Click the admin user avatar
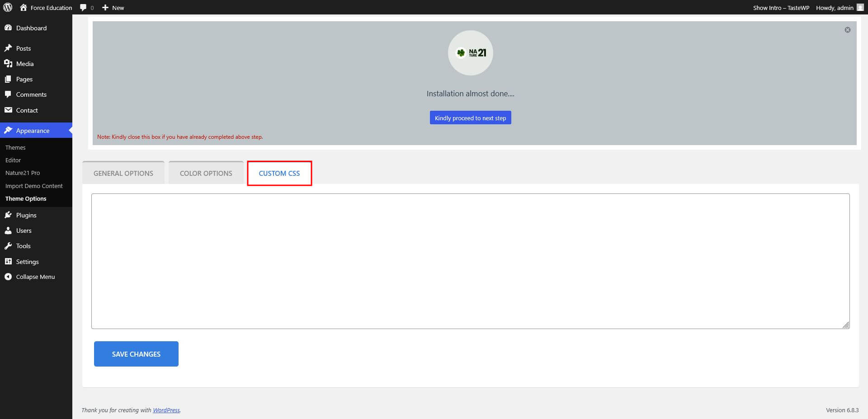This screenshot has width=868, height=419. [x=860, y=8]
